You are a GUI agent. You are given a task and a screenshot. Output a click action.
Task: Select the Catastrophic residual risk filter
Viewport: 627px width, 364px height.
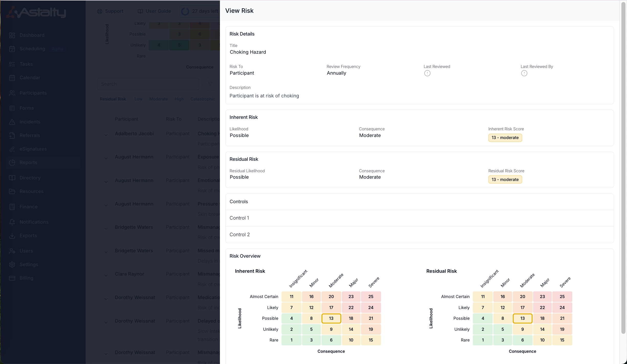(x=203, y=99)
